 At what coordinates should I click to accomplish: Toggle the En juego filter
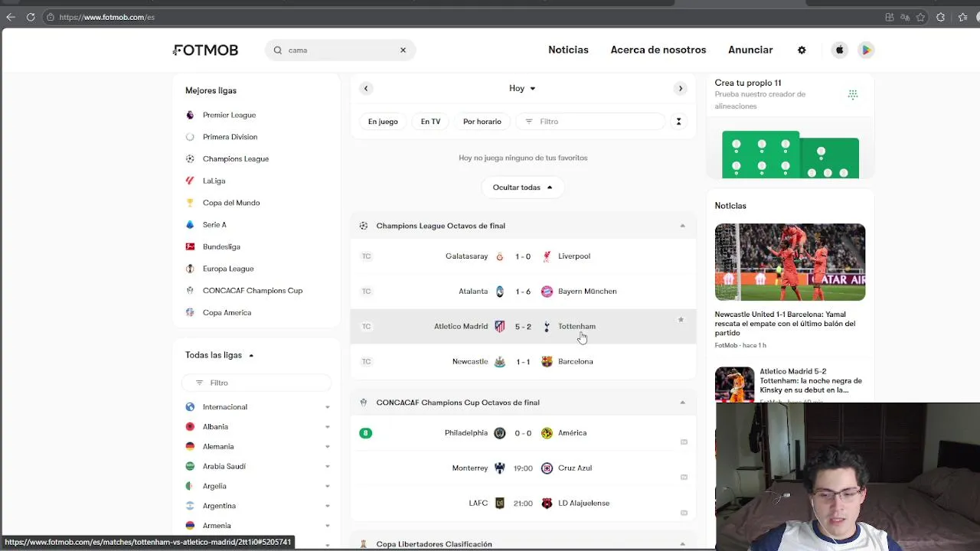pos(383,121)
